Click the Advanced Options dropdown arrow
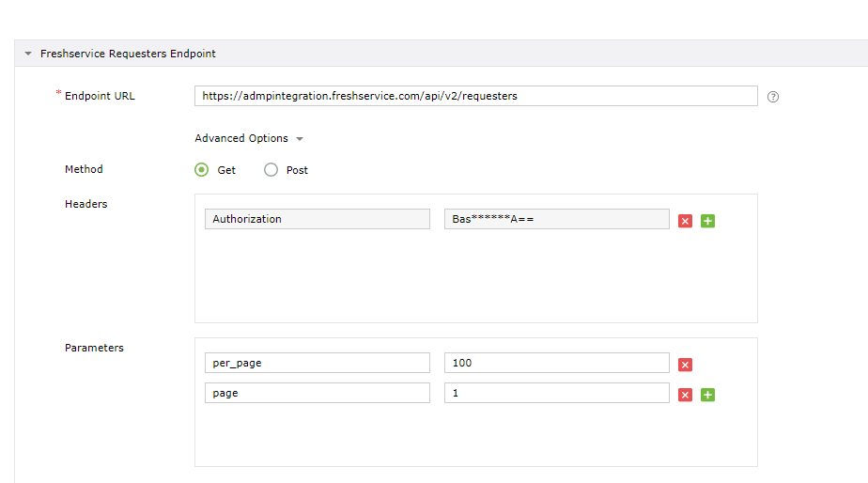 (x=300, y=139)
